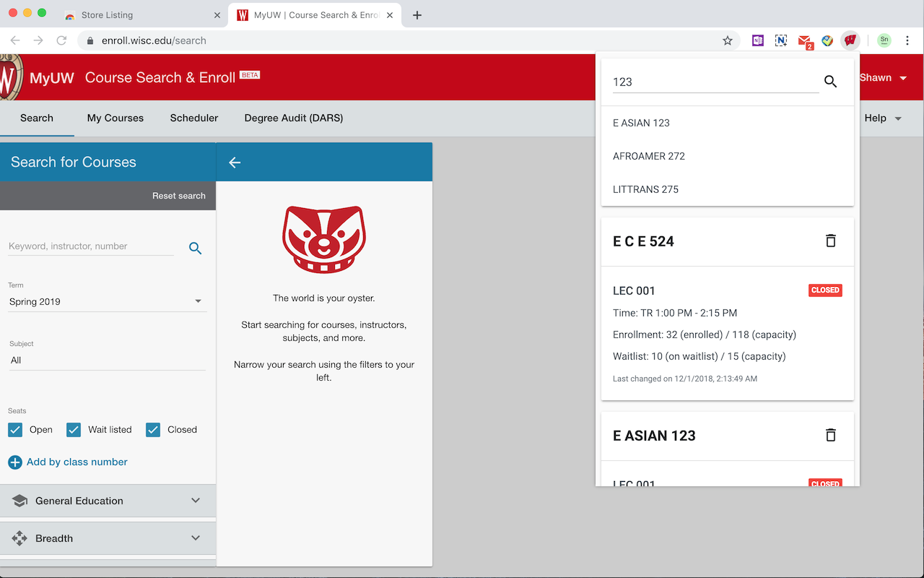Click the E C E 524 course title
The width and height of the screenshot is (924, 578).
[643, 241]
